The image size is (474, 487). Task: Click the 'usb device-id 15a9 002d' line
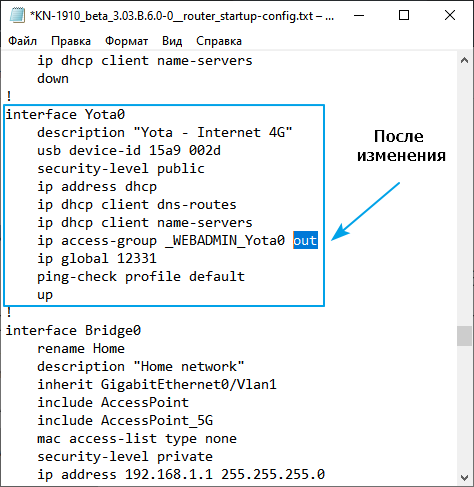pyautogui.click(x=129, y=151)
